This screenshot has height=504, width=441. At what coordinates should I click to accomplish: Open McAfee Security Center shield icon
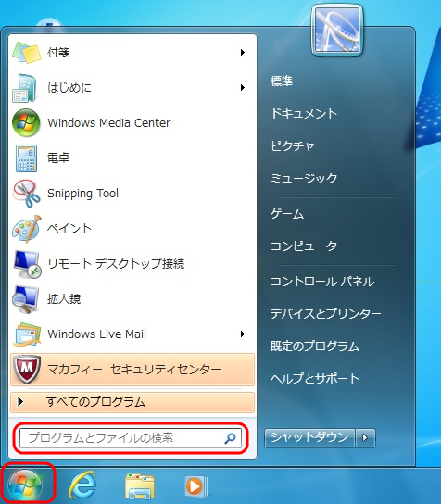coord(26,370)
